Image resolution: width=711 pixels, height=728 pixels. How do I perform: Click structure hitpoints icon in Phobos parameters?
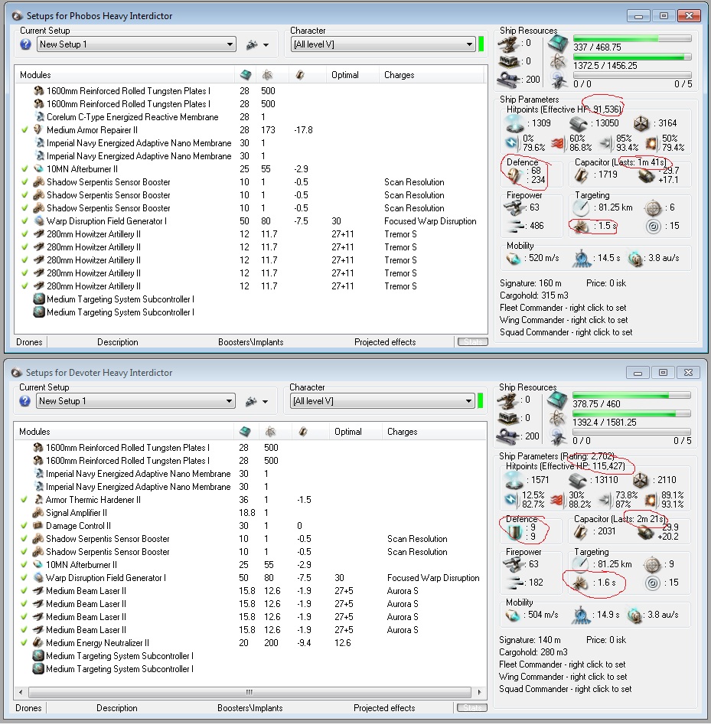[641, 123]
